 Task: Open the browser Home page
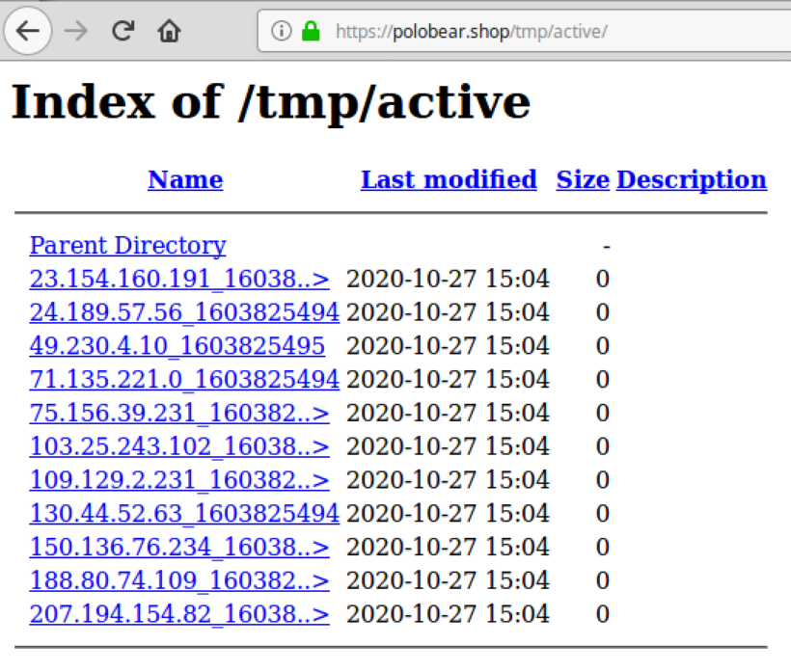168,30
